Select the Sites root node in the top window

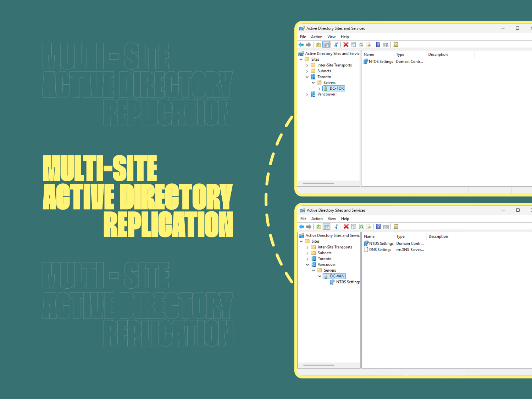[x=315, y=59]
